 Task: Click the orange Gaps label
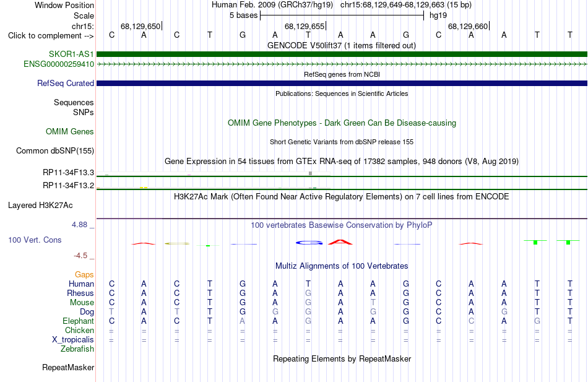click(84, 275)
